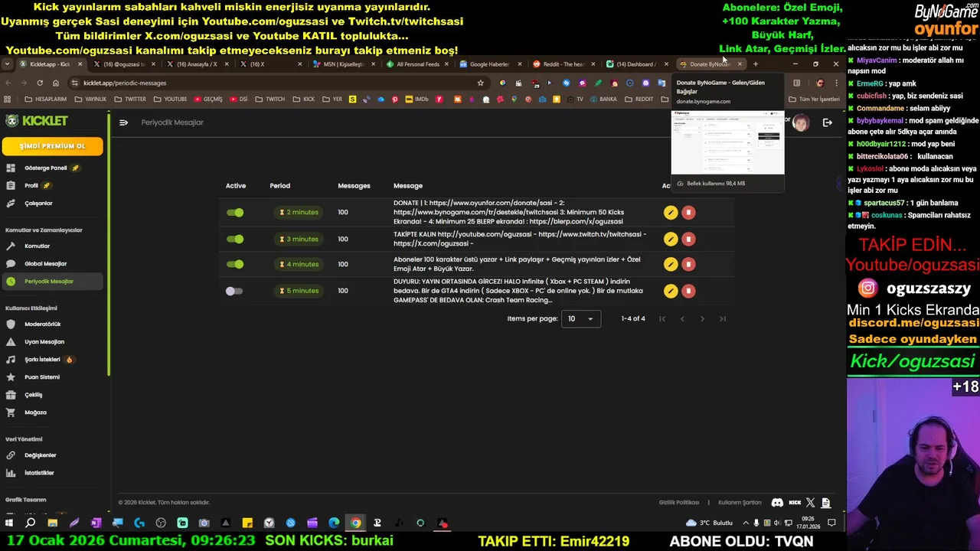
Task: Switch to the (14) Dashboard tab
Action: pyautogui.click(x=637, y=64)
